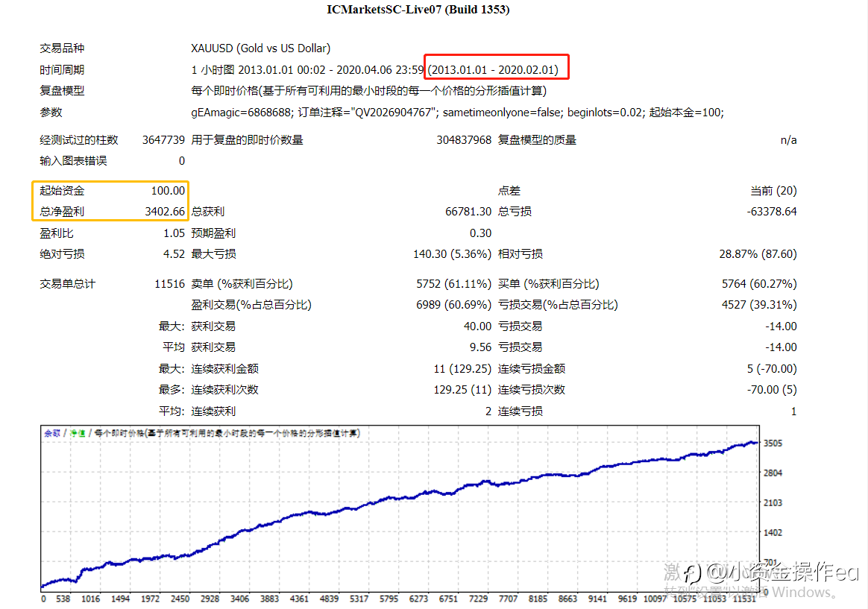868x609 pixels.
Task: Click the x-axis tick label 8663
Action: tap(567, 599)
